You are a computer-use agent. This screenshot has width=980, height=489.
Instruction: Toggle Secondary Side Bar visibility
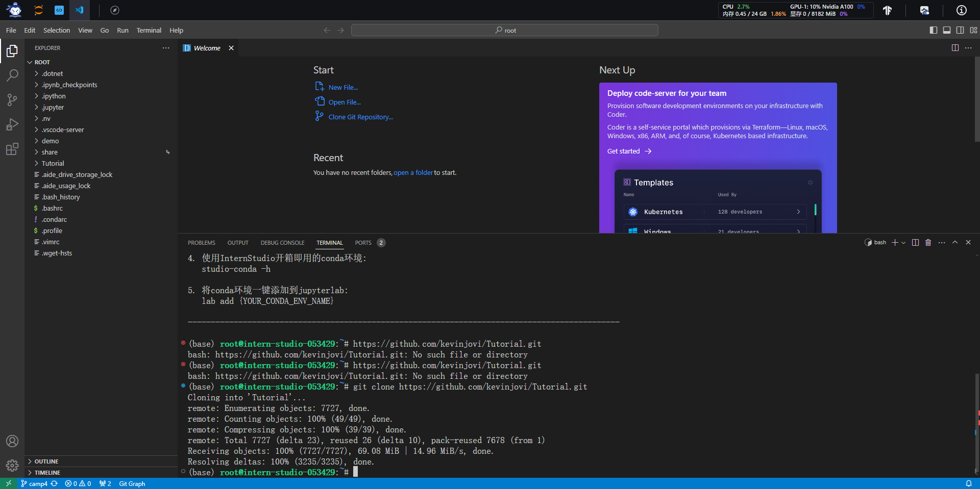(960, 30)
